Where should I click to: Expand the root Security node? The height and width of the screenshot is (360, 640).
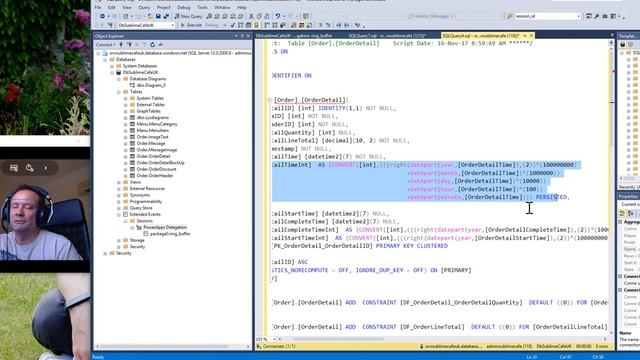point(105,253)
